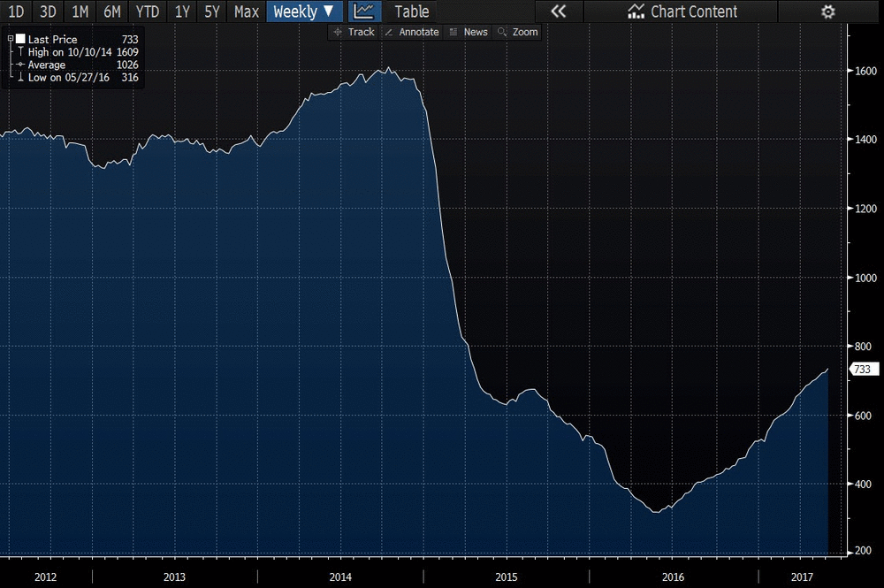The height and width of the screenshot is (588, 884).
Task: Select the 5Y range tab
Action: pyautogui.click(x=211, y=11)
